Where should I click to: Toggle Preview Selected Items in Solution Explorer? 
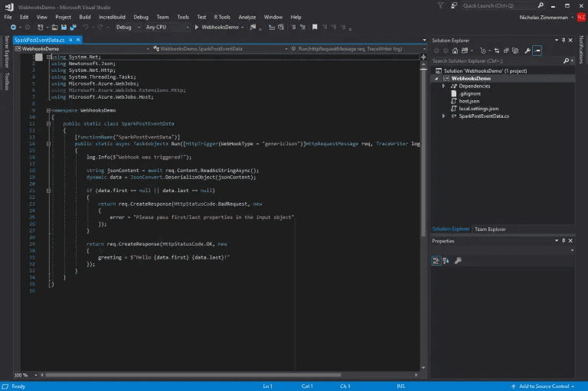click(537, 51)
